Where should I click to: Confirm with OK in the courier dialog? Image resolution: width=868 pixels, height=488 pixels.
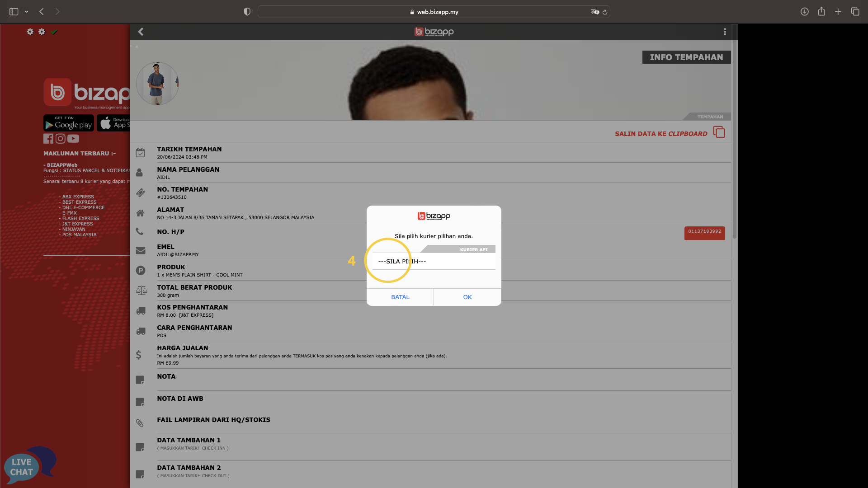(x=467, y=297)
